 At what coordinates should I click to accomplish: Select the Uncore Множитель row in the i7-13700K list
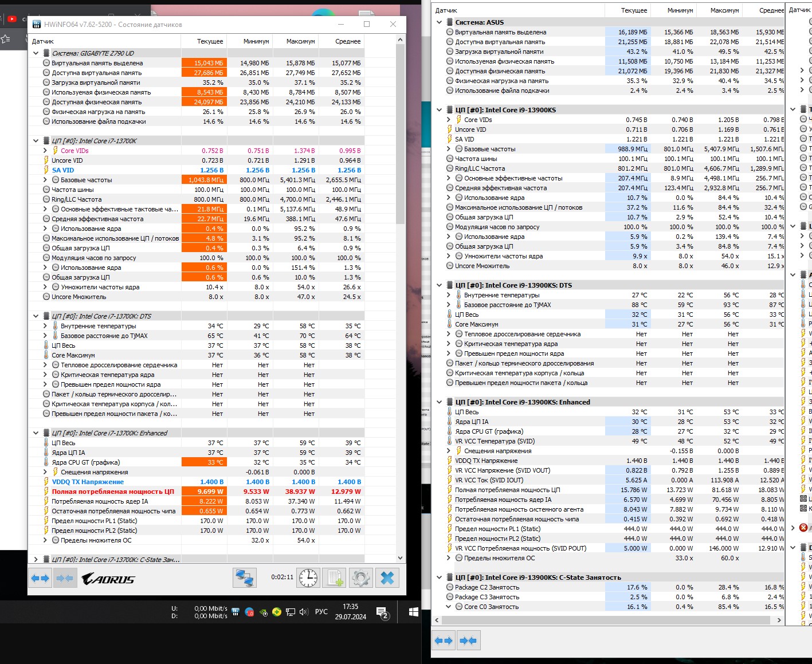click(195, 297)
